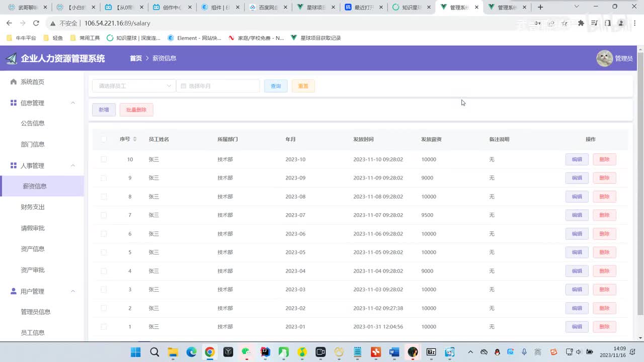Open the 请选择员工 dropdown
The height and width of the screenshot is (362, 644).
point(134,86)
